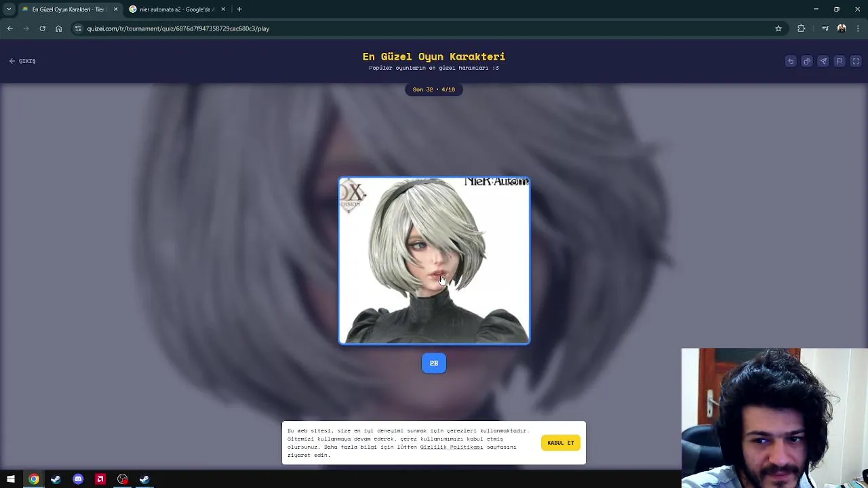Open the Windows Start menu
868x488 pixels.
point(11,479)
